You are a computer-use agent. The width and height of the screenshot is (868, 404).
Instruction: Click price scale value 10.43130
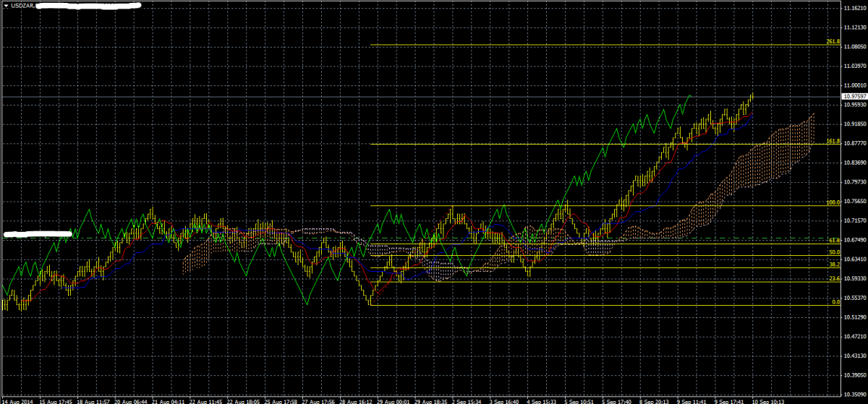pos(854,356)
